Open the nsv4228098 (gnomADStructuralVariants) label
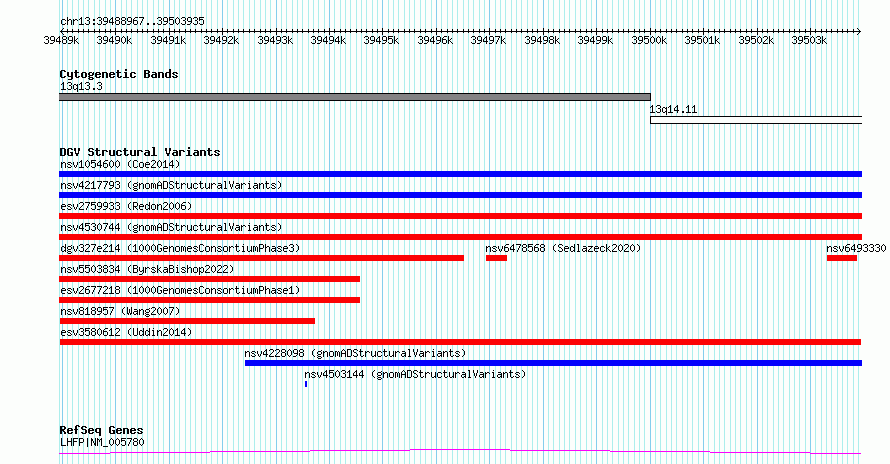 pos(355,353)
